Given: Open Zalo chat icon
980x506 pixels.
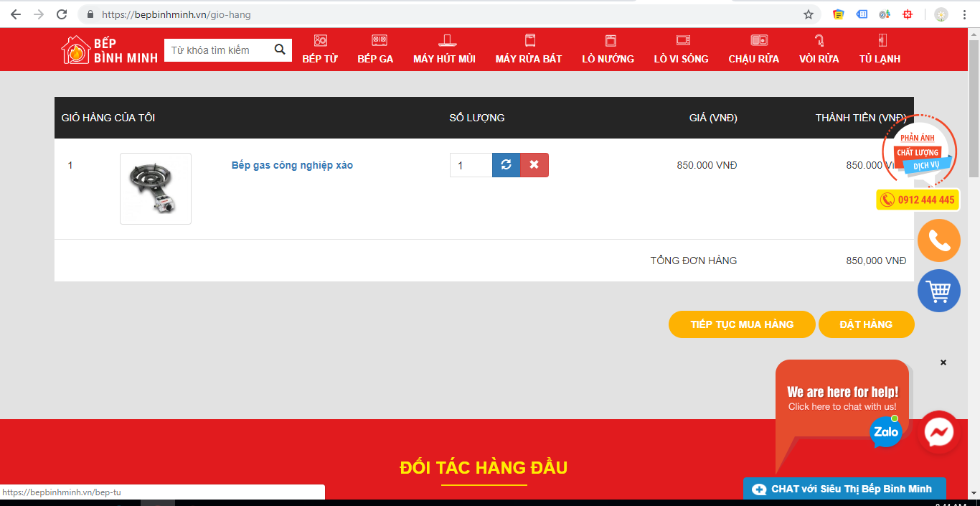Looking at the screenshot, I should click(886, 431).
